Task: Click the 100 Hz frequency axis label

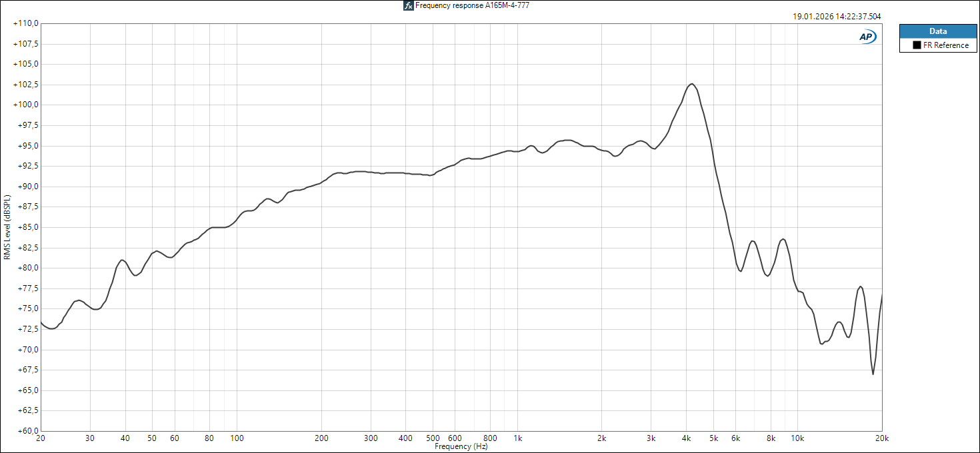Action: [237, 438]
